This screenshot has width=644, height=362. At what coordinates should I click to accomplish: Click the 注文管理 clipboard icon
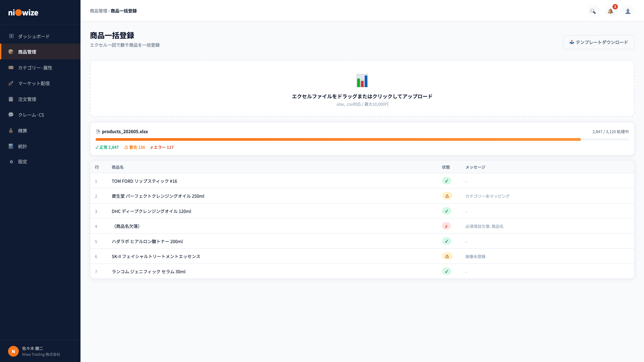pos(11,99)
